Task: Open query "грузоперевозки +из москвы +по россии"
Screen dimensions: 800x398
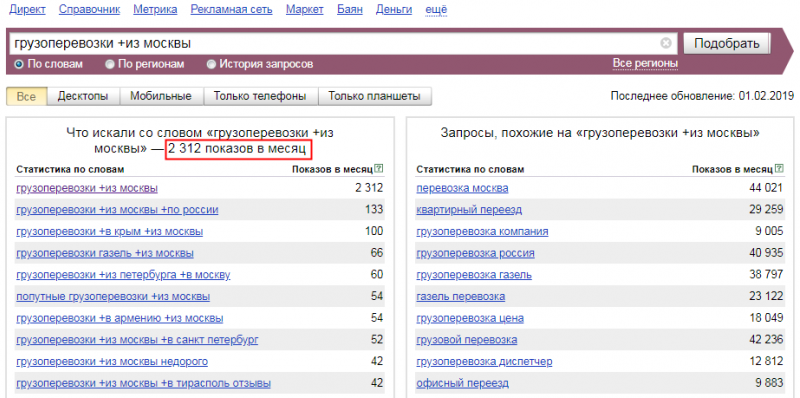Action: (x=117, y=210)
